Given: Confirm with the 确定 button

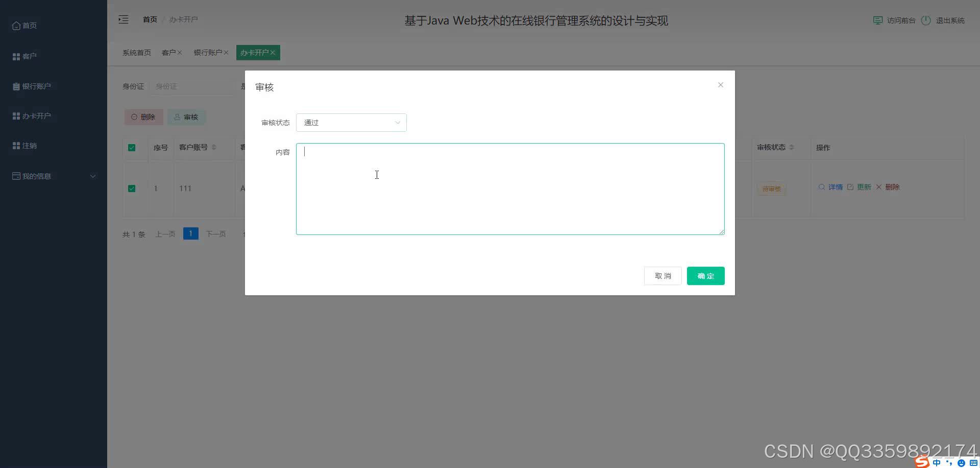Looking at the screenshot, I should (705, 276).
